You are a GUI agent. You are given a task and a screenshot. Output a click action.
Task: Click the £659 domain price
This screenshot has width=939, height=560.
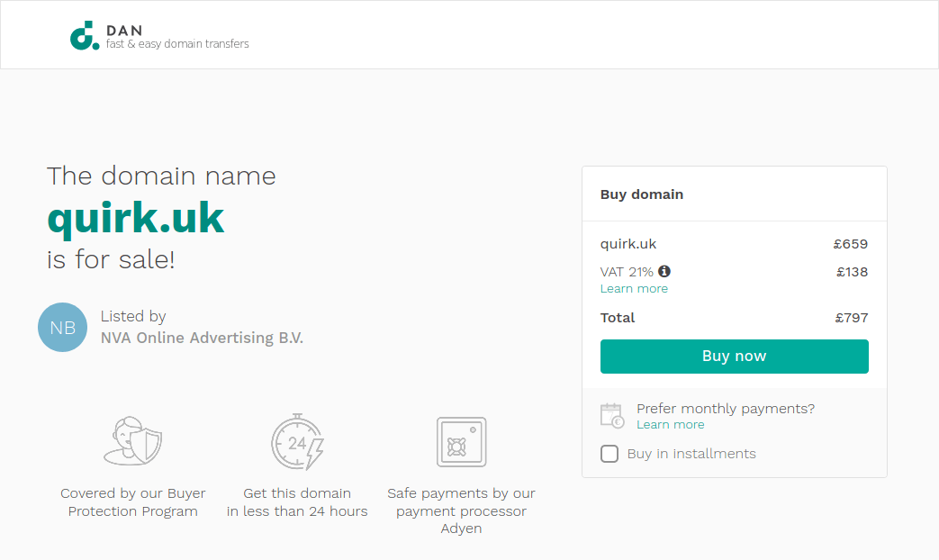[x=852, y=243]
